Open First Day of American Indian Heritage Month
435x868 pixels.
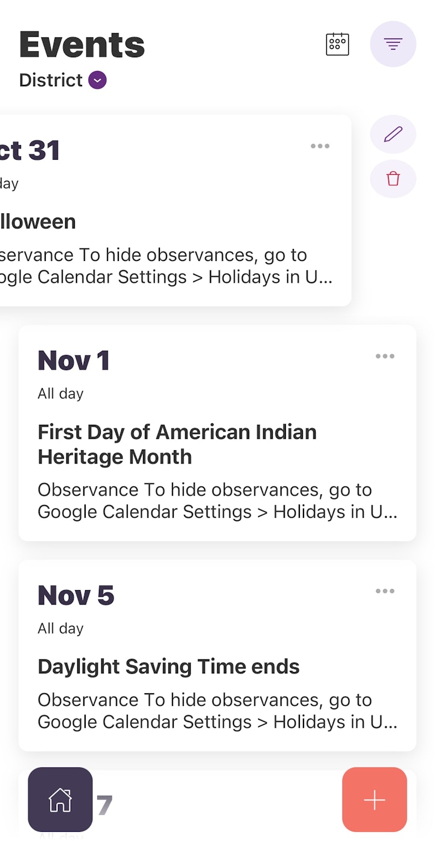coord(177,444)
